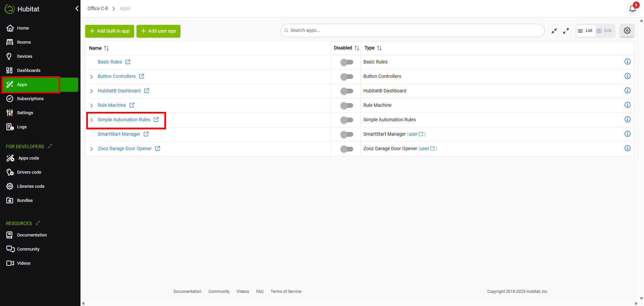Expand the Button Controllers row

coord(92,77)
